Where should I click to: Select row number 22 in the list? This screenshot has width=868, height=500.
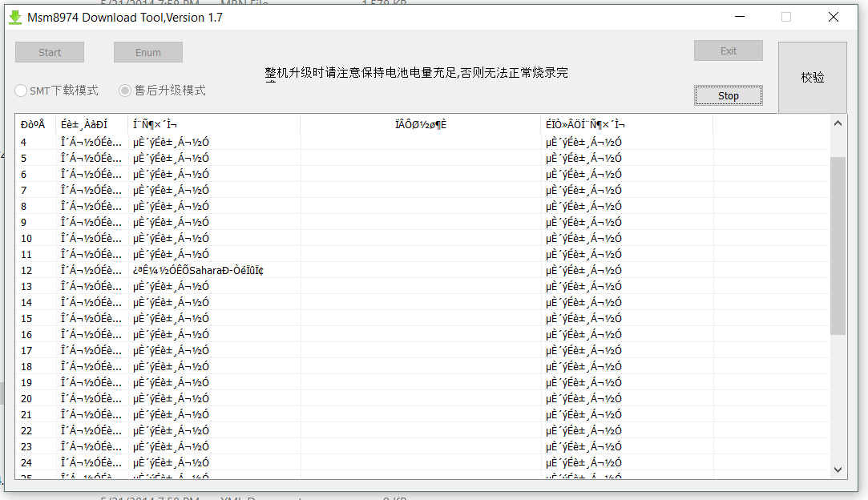(422, 431)
